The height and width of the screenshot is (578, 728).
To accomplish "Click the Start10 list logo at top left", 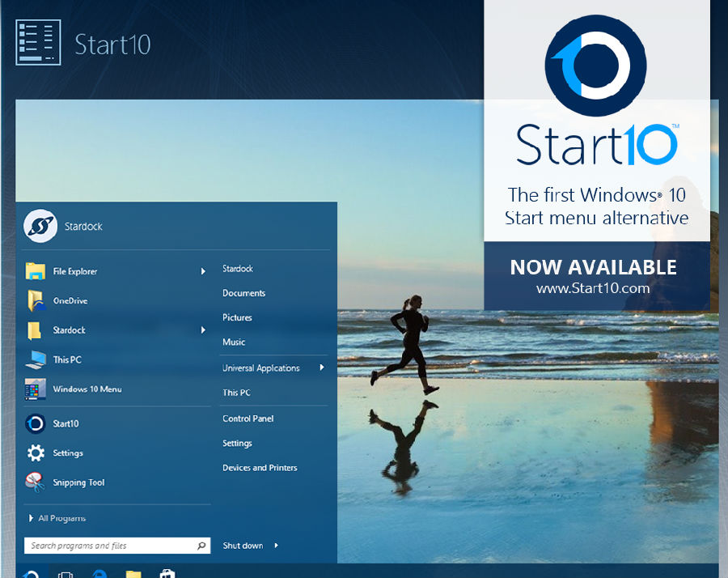I will pos(38,42).
